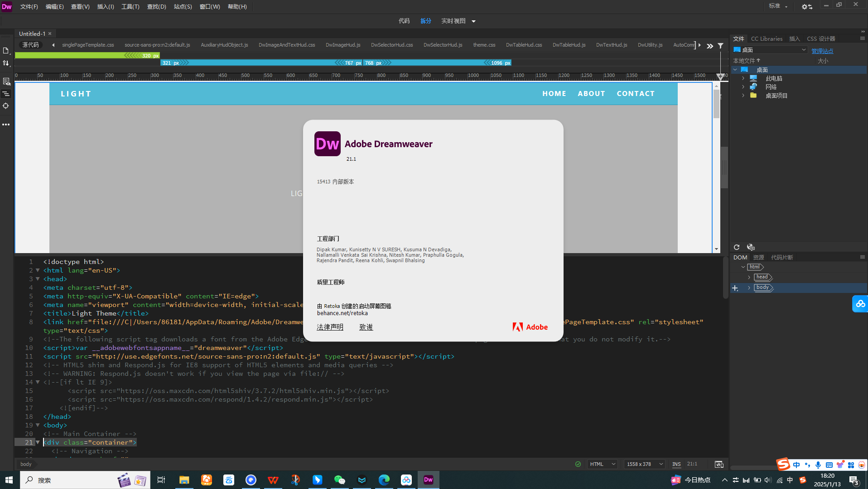The width and height of the screenshot is (868, 489).
Task: Open HTML document type dropdown
Action: pyautogui.click(x=603, y=464)
